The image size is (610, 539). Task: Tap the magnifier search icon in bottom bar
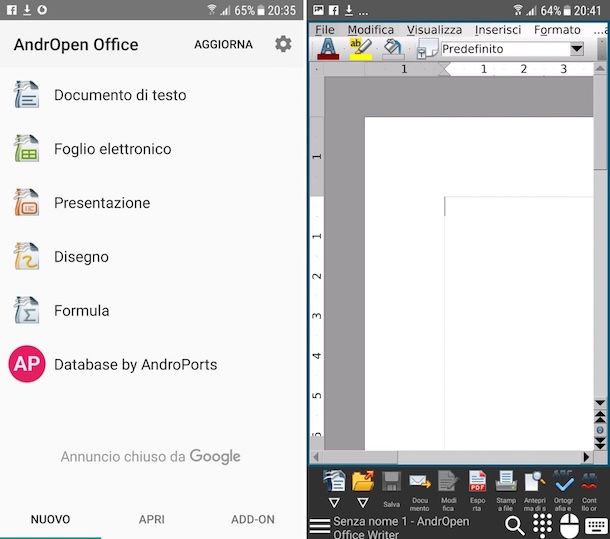[x=515, y=526]
